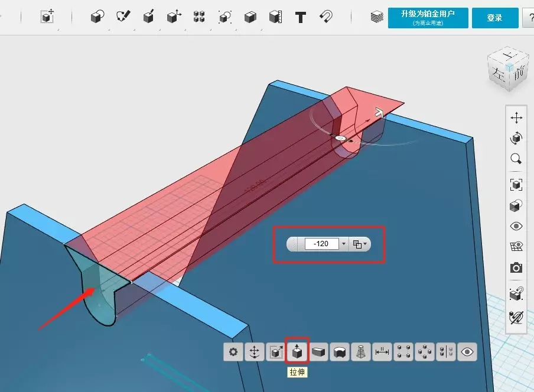Click the Text tool in top toolbar
Screen dimensions: 534x392
pyautogui.click(x=301, y=17)
